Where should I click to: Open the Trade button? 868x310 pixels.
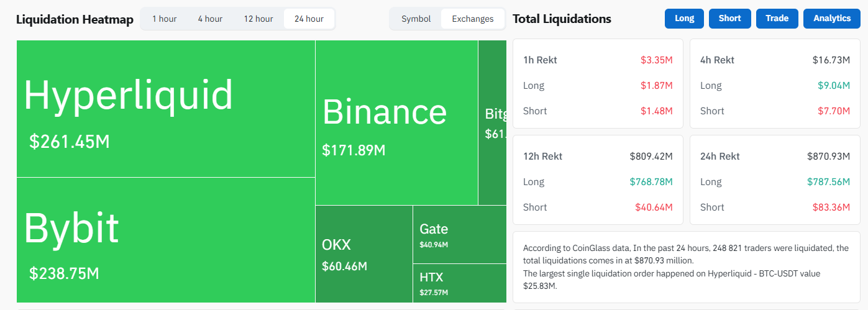pos(777,19)
